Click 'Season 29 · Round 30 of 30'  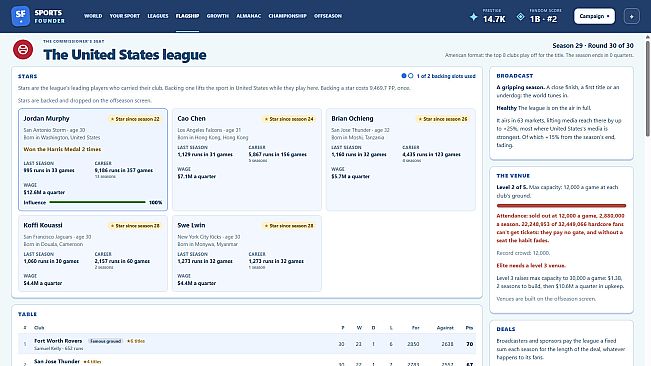point(593,46)
